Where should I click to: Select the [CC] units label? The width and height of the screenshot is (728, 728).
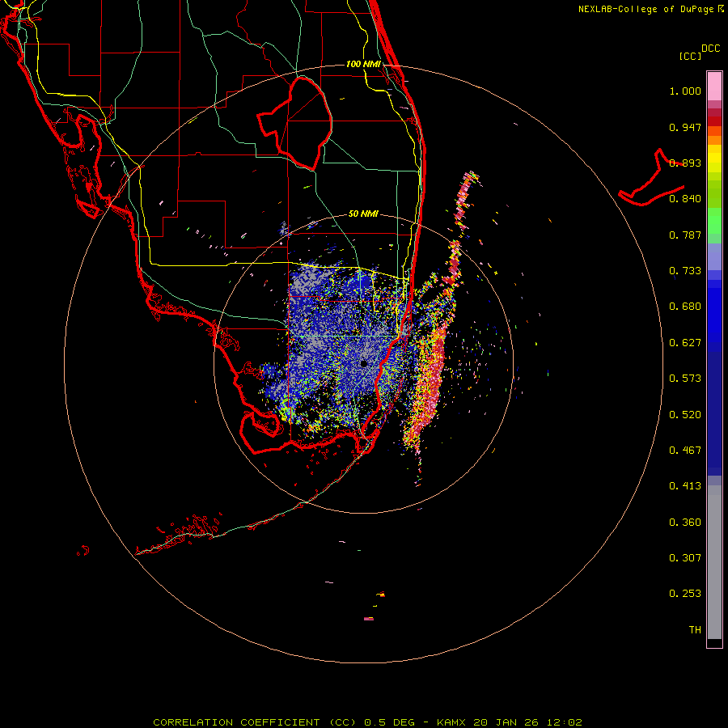coord(690,56)
